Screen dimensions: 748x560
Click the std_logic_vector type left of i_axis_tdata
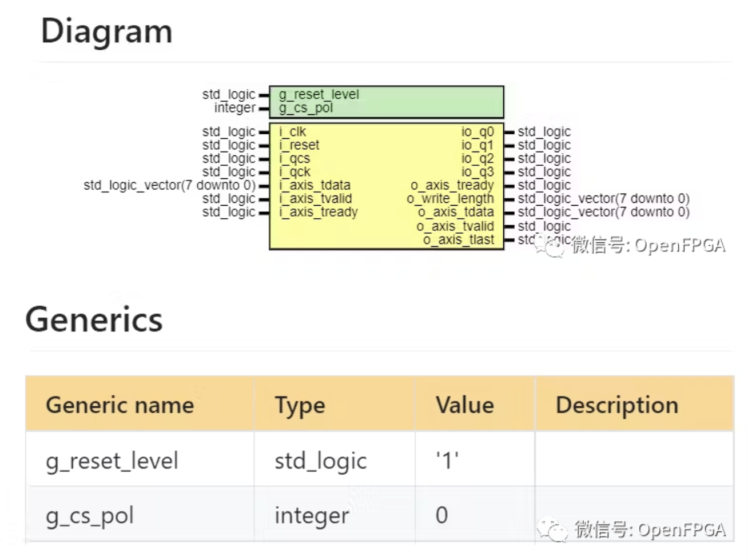[170, 185]
